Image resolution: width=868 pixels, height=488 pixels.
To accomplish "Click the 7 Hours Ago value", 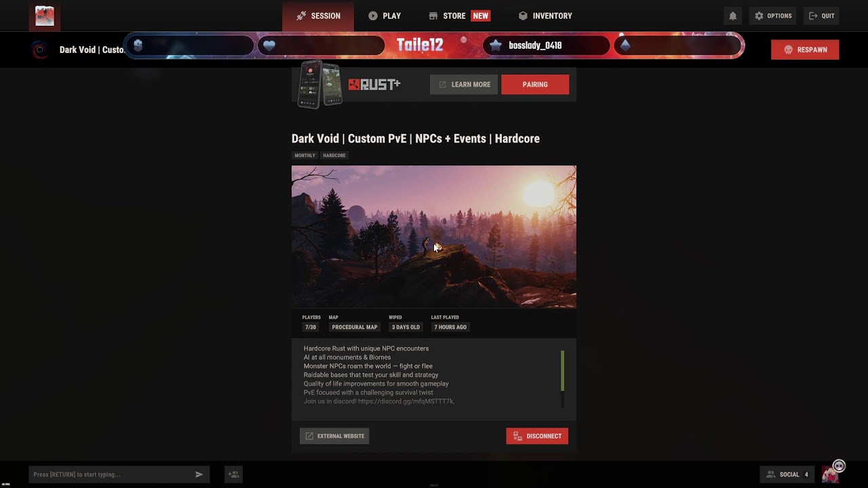I will pyautogui.click(x=450, y=327).
